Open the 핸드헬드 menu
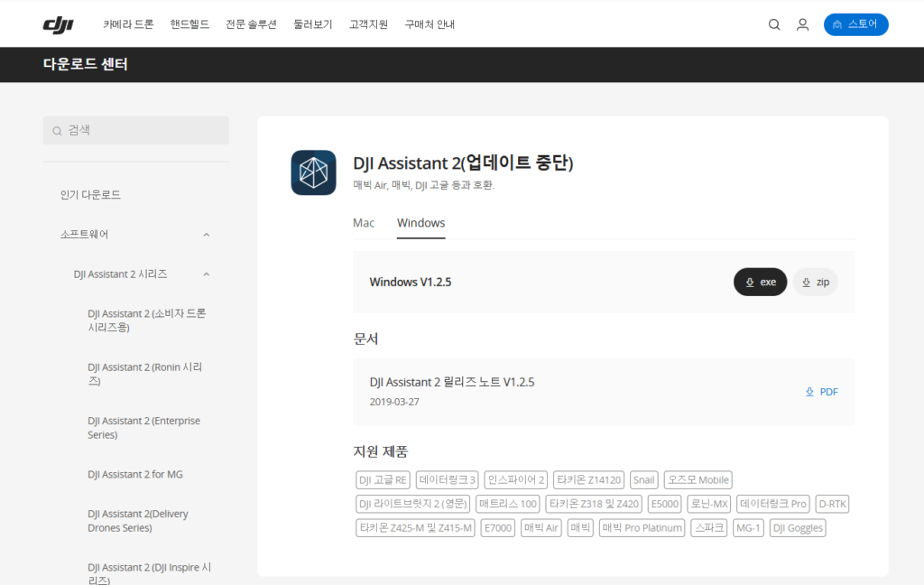The width and height of the screenshot is (924, 585). pyautogui.click(x=189, y=24)
